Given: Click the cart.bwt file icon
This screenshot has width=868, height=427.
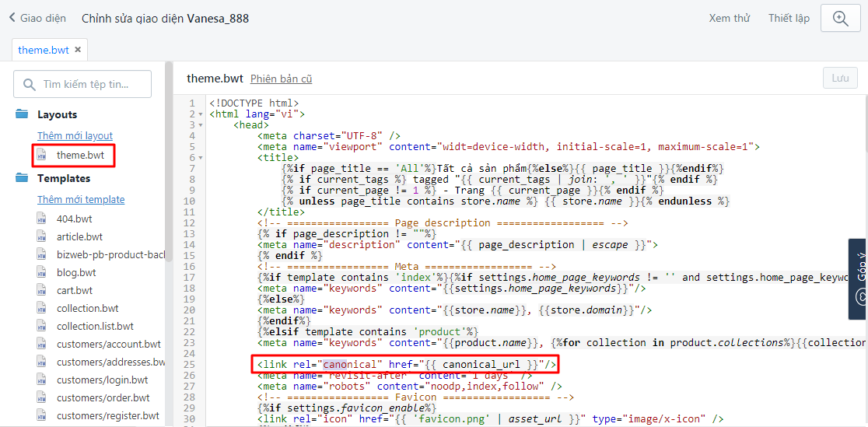Looking at the screenshot, I should pyautogui.click(x=43, y=290).
